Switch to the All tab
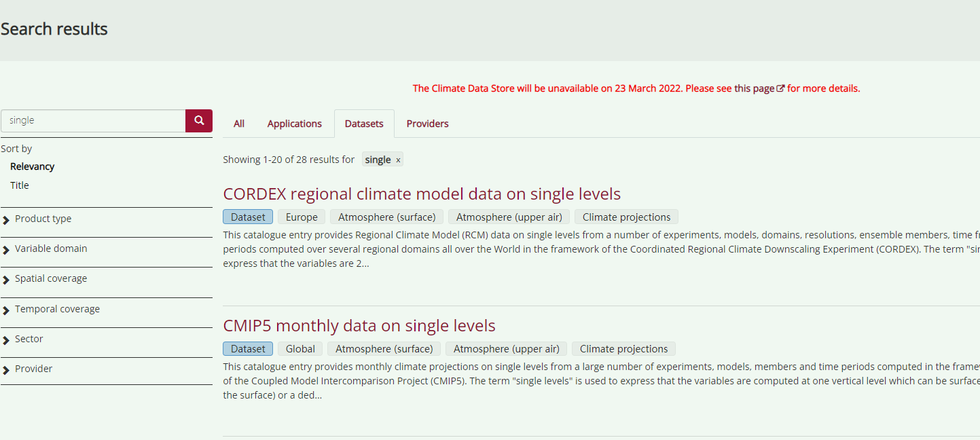 coord(239,124)
